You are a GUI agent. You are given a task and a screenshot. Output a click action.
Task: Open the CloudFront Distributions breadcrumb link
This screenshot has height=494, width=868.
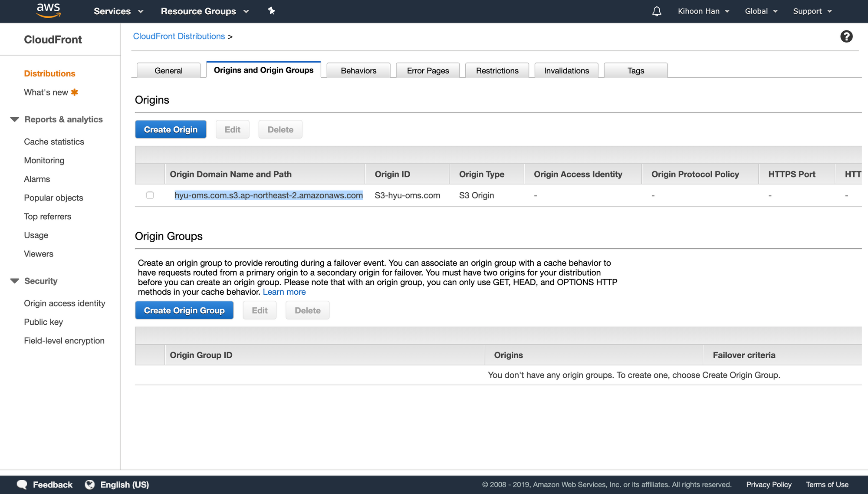179,36
